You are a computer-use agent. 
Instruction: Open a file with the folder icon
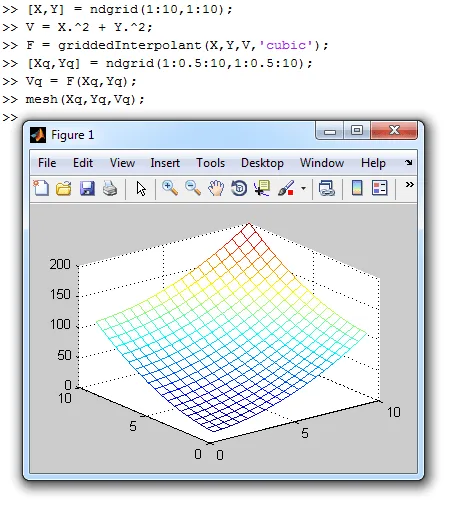tap(64, 189)
